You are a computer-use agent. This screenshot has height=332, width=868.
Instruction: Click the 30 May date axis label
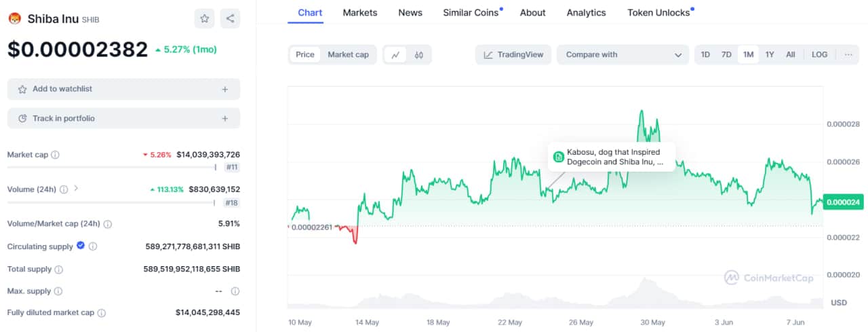[x=653, y=322]
